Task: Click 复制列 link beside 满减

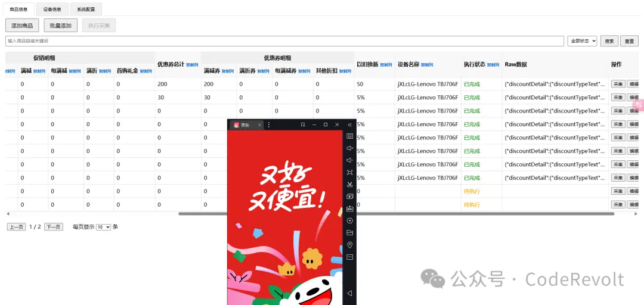Action: pyautogui.click(x=39, y=71)
